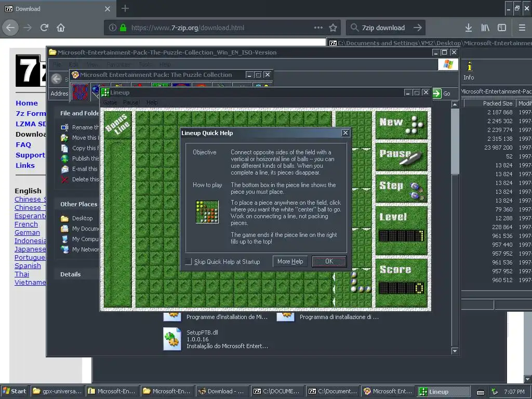The height and width of the screenshot is (399, 532).
Task: Click the Firefox home button
Action: [61, 28]
